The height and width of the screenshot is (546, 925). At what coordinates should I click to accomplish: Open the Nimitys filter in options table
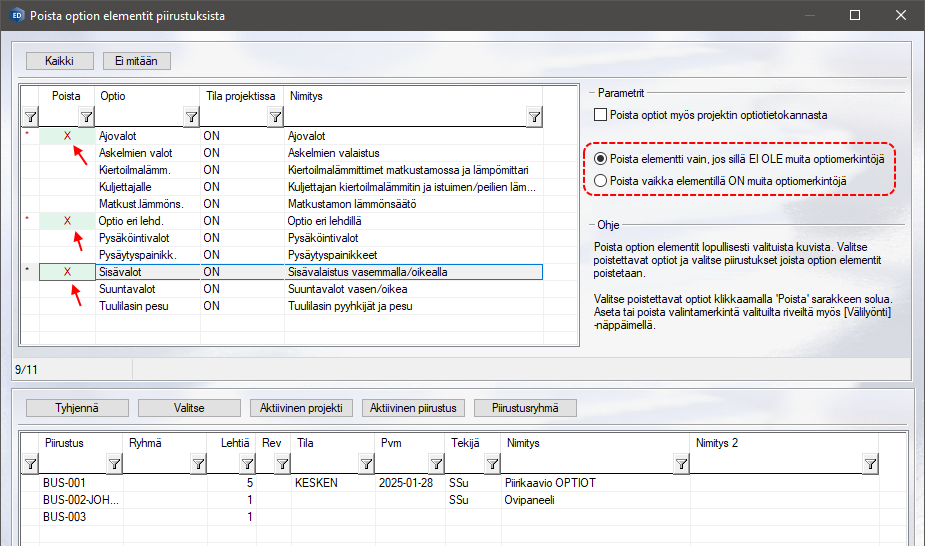534,118
